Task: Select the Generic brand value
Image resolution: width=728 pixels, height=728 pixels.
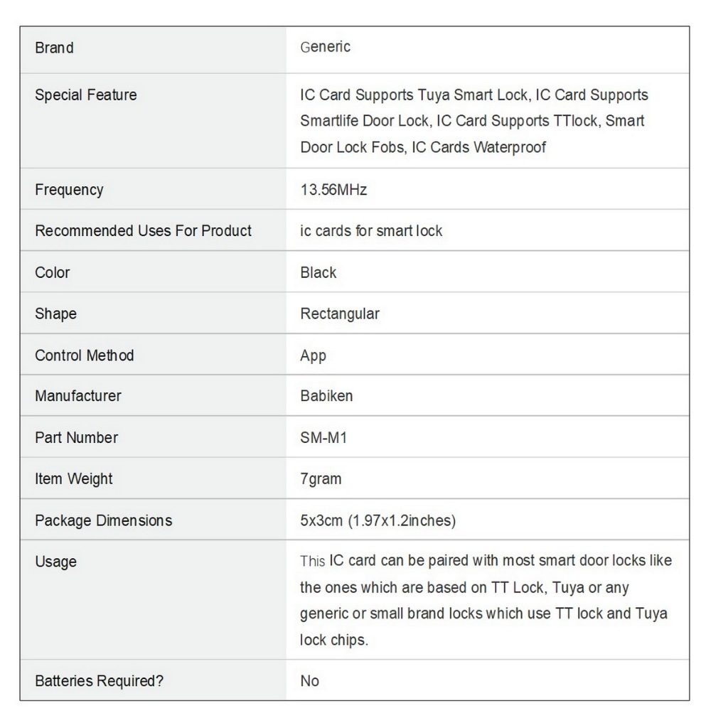Action: (x=325, y=47)
